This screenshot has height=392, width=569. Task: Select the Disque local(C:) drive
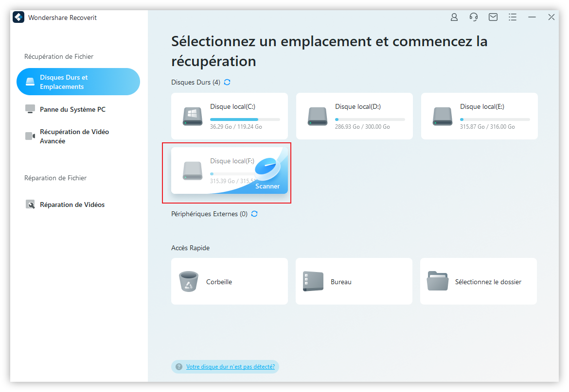pyautogui.click(x=230, y=116)
